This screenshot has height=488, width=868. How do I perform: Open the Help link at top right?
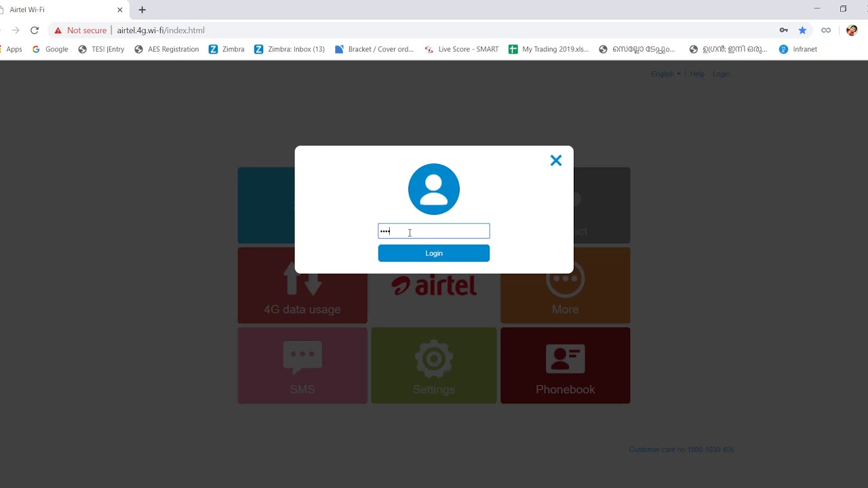coord(697,74)
